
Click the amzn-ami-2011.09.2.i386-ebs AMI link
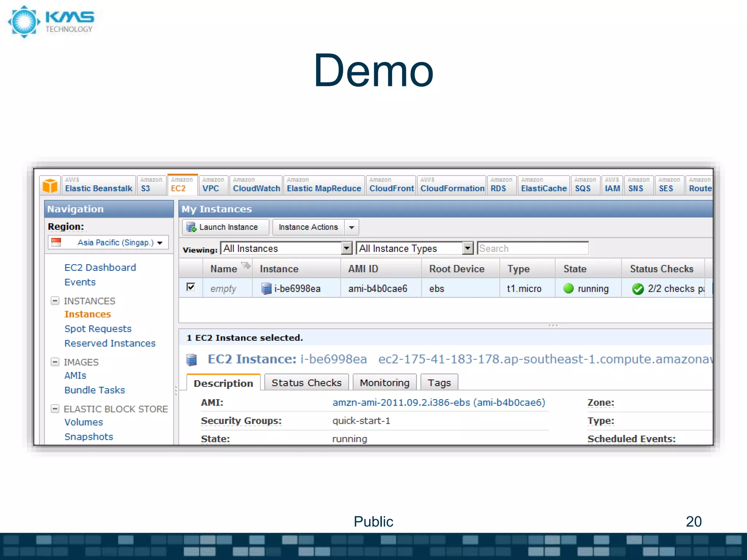pos(439,402)
